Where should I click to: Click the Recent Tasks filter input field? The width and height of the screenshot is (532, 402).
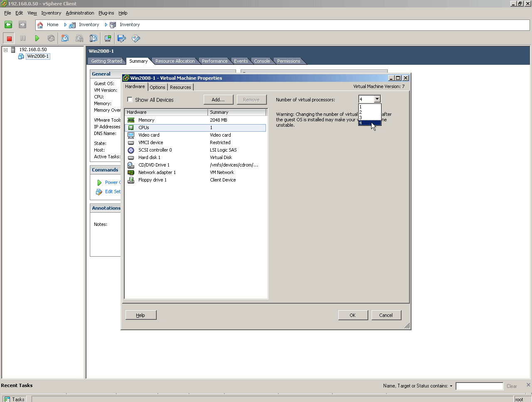coord(479,386)
